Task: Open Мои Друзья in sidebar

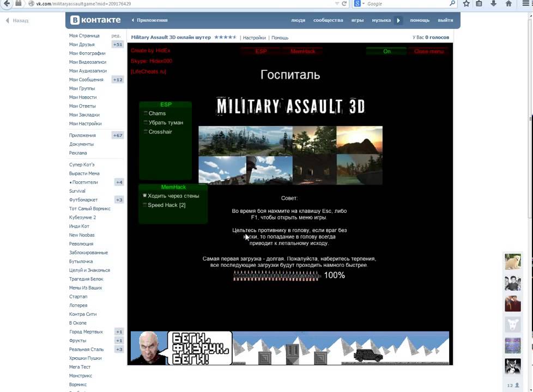Action: click(x=82, y=45)
